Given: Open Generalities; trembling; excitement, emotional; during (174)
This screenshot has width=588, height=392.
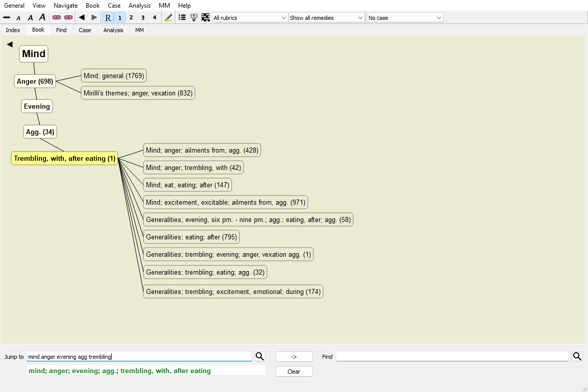Looking at the screenshot, I should (233, 291).
